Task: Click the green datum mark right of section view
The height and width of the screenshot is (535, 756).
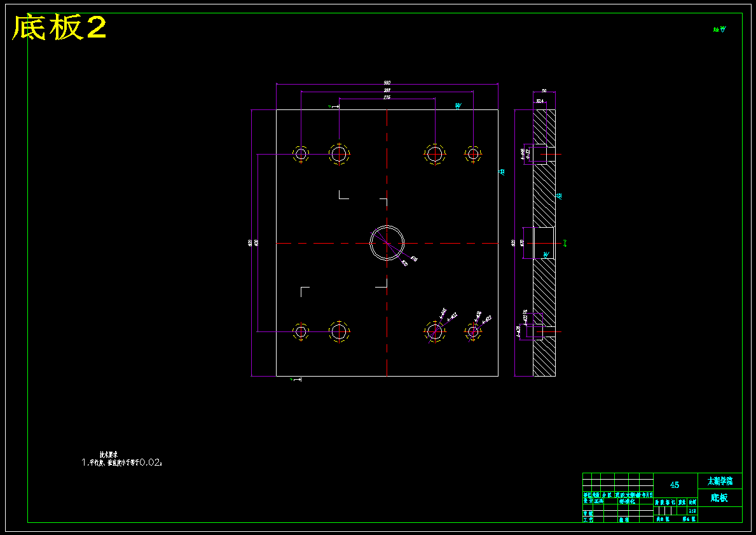Action: [x=565, y=242]
